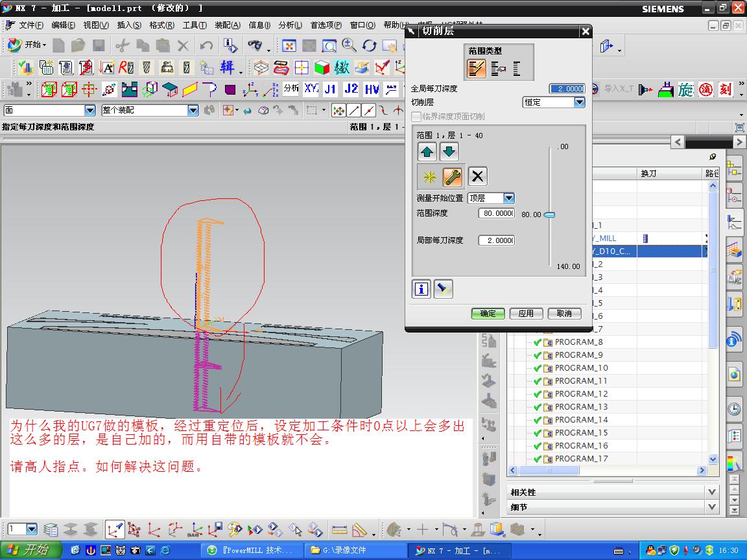Select the user-defined range type icon
Screen dimensions: 747x560
pos(498,68)
